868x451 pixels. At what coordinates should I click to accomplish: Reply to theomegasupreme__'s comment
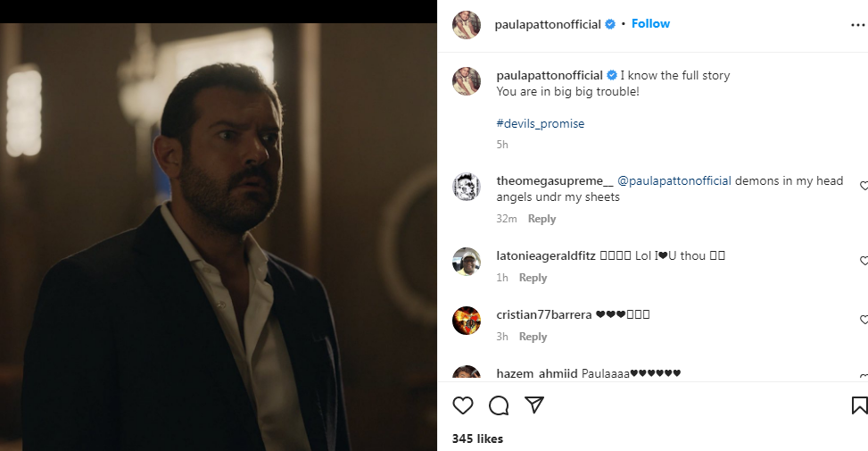pos(541,219)
